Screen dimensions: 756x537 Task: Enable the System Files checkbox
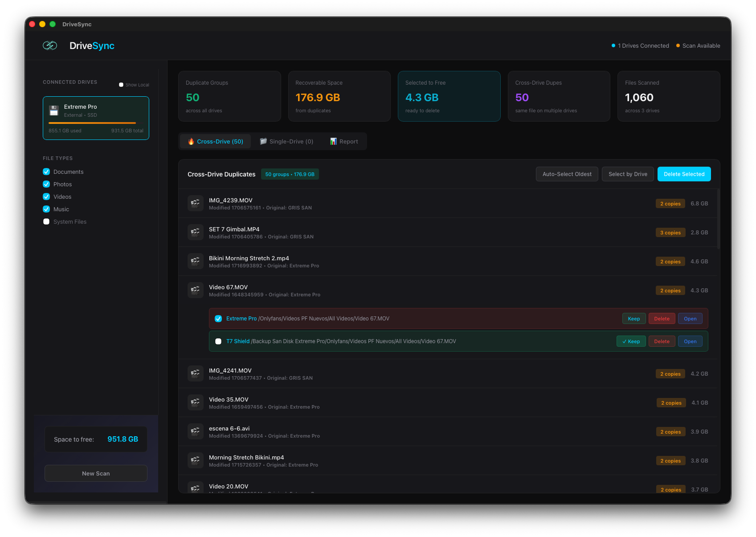tap(46, 221)
